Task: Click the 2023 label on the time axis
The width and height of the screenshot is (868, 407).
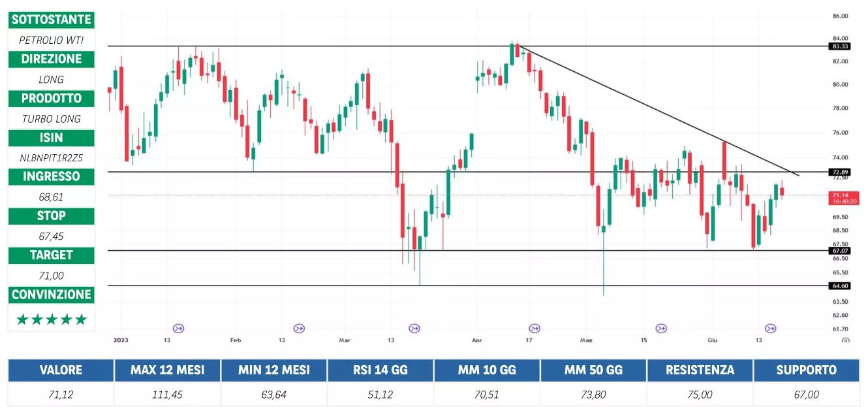Action: (121, 340)
